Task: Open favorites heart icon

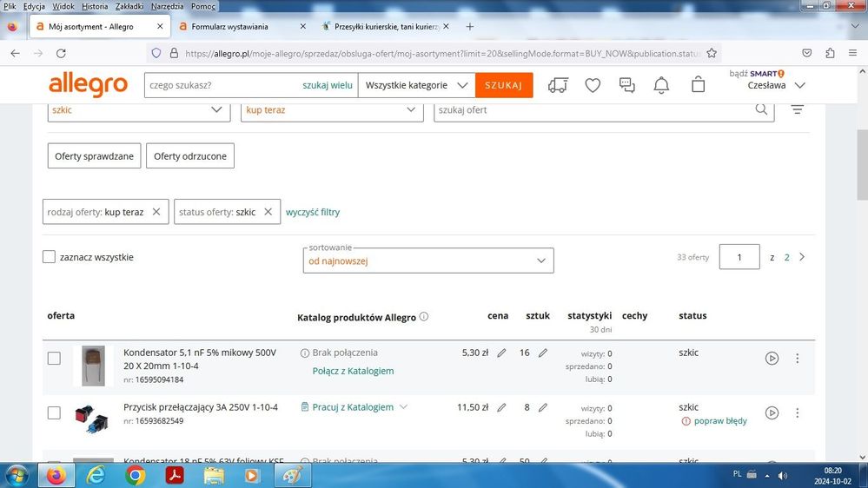Action: pyautogui.click(x=593, y=85)
